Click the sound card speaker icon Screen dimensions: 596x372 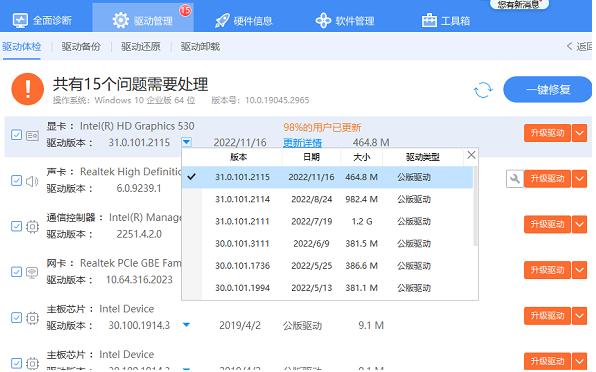coord(32,181)
